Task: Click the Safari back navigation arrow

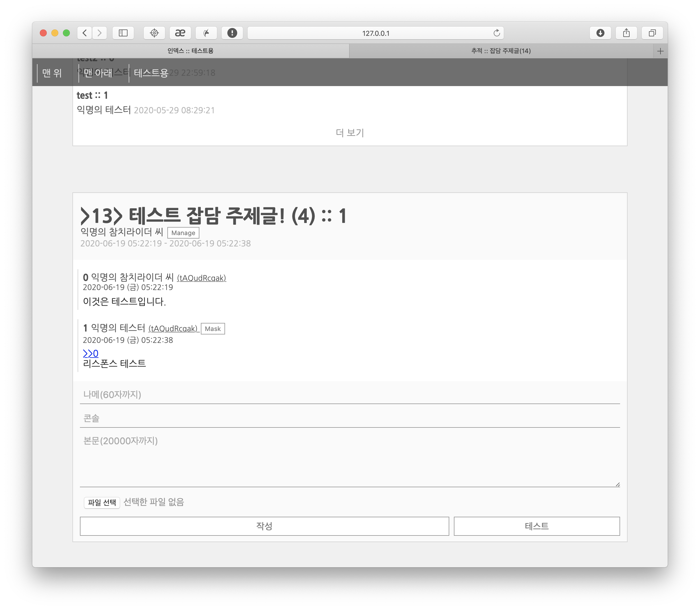Action: click(85, 33)
